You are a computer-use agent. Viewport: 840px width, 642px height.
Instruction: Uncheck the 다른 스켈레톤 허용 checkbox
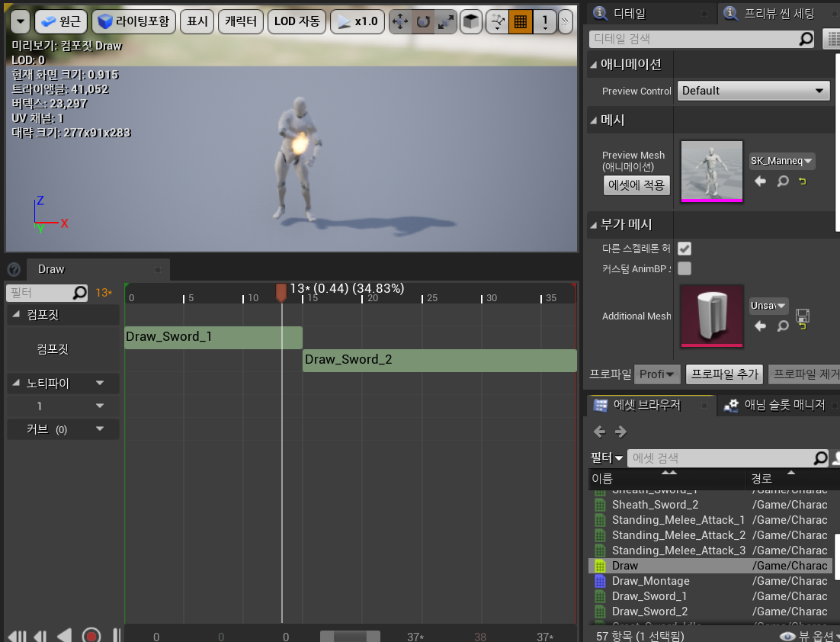point(684,249)
